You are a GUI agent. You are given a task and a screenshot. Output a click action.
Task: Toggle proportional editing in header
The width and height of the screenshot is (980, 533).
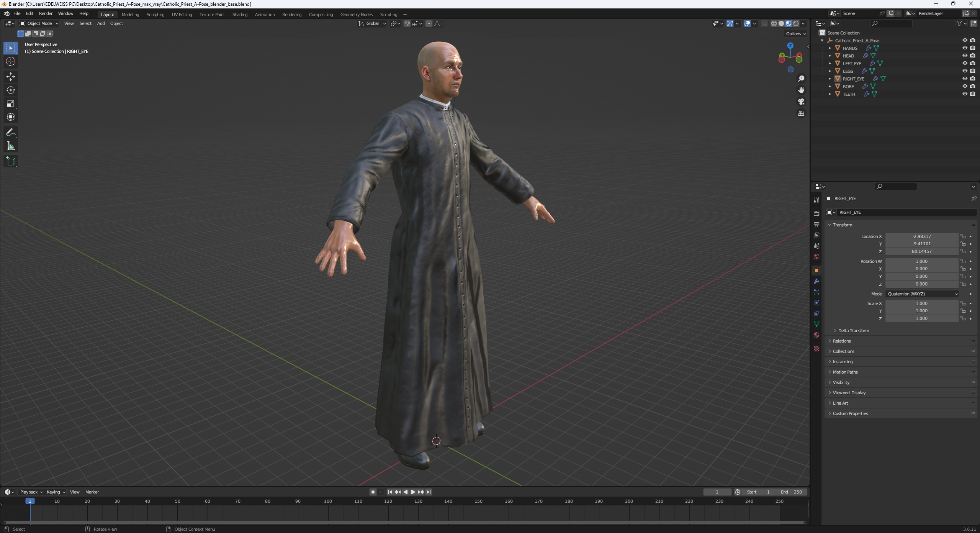pyautogui.click(x=429, y=23)
